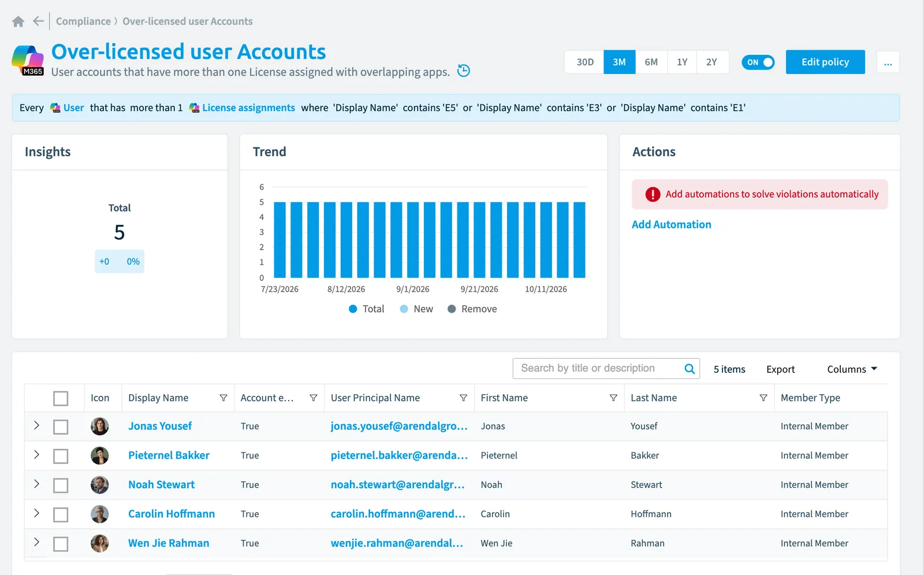Viewport: 924px width, 575px height.
Task: Click Noah Stewart's avatar photo
Action: click(x=100, y=484)
